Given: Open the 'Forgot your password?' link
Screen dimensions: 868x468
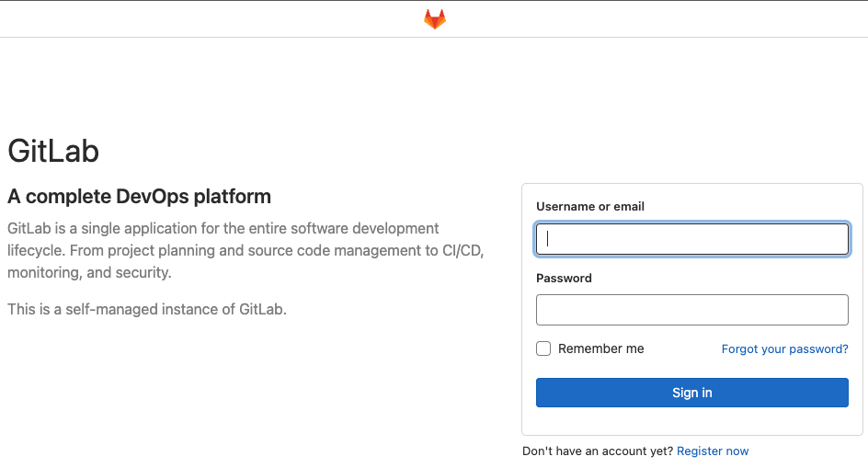Looking at the screenshot, I should pos(784,349).
